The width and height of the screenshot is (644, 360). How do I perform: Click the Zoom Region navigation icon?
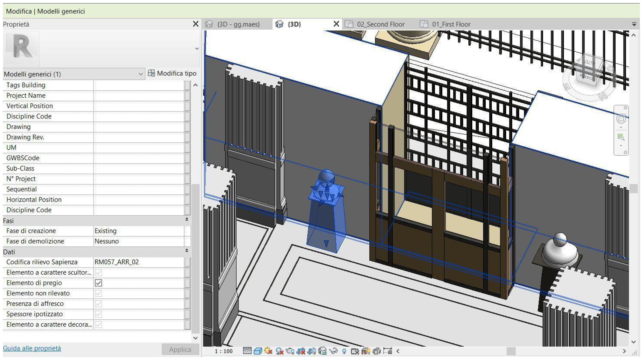point(621,137)
